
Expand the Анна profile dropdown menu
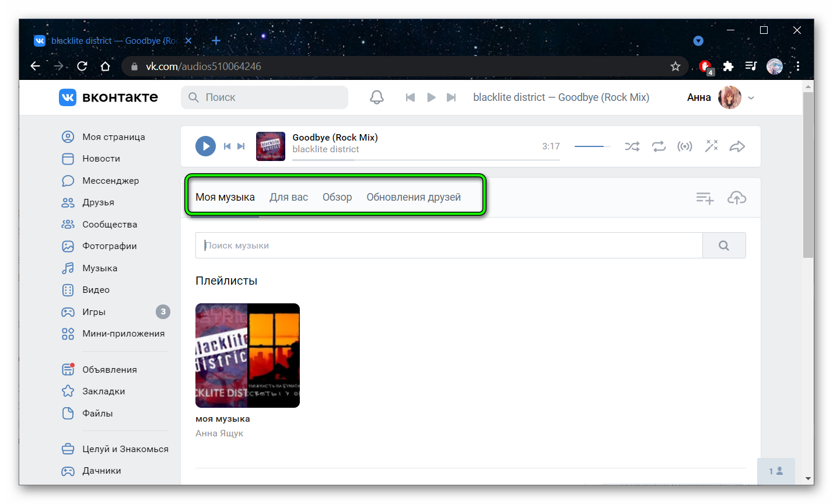(x=751, y=98)
